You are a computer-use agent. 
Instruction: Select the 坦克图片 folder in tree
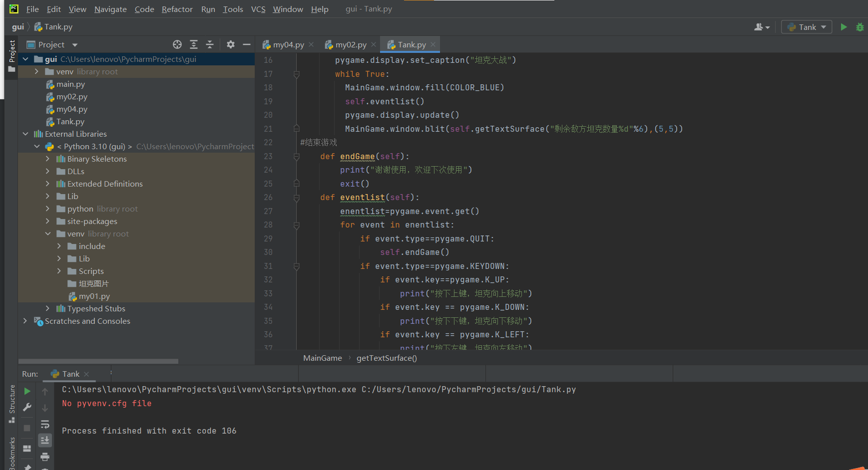coord(93,283)
